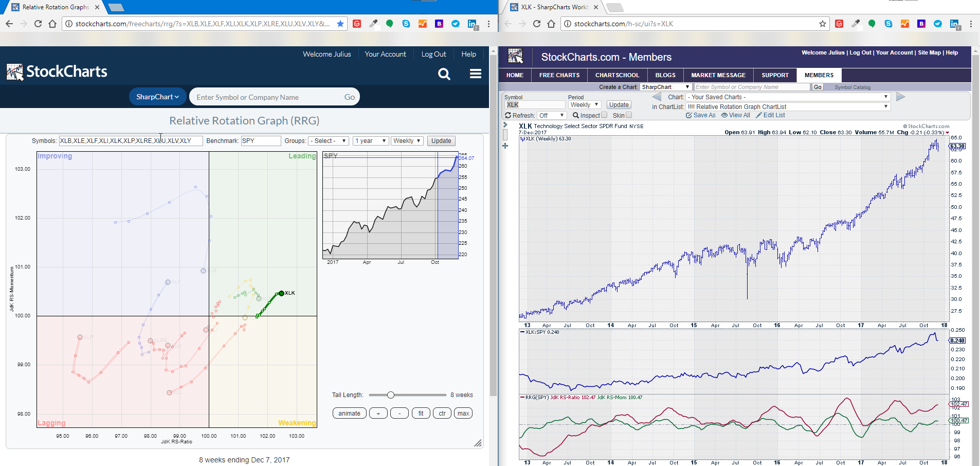Bookmark star in right browser address bar
The width and height of the screenshot is (980, 466).
823,24
